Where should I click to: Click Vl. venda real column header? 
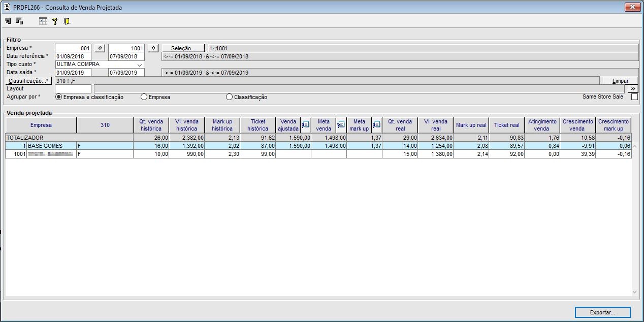tap(436, 125)
